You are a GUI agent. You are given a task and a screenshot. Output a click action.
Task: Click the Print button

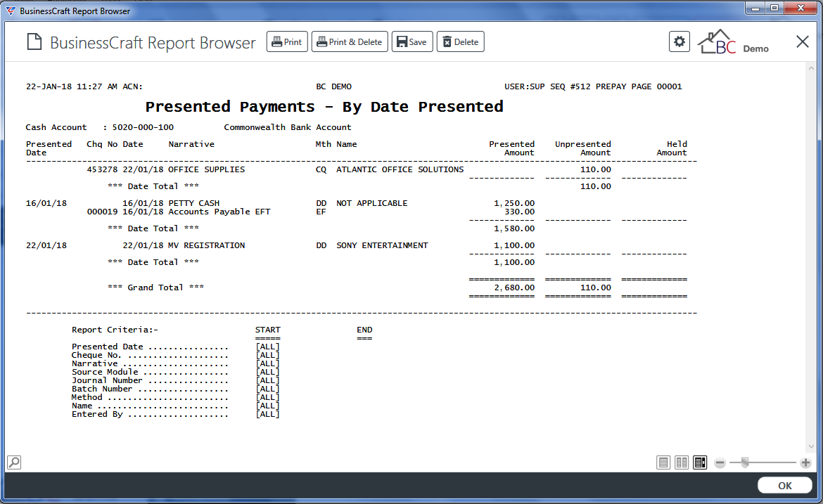point(286,42)
